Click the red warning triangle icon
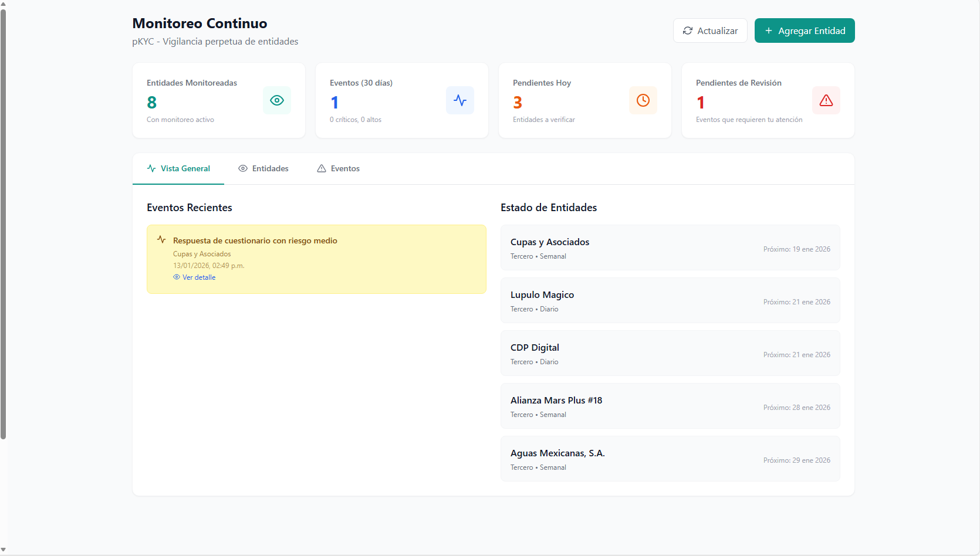Screen dimensions: 980x556 pos(826,100)
